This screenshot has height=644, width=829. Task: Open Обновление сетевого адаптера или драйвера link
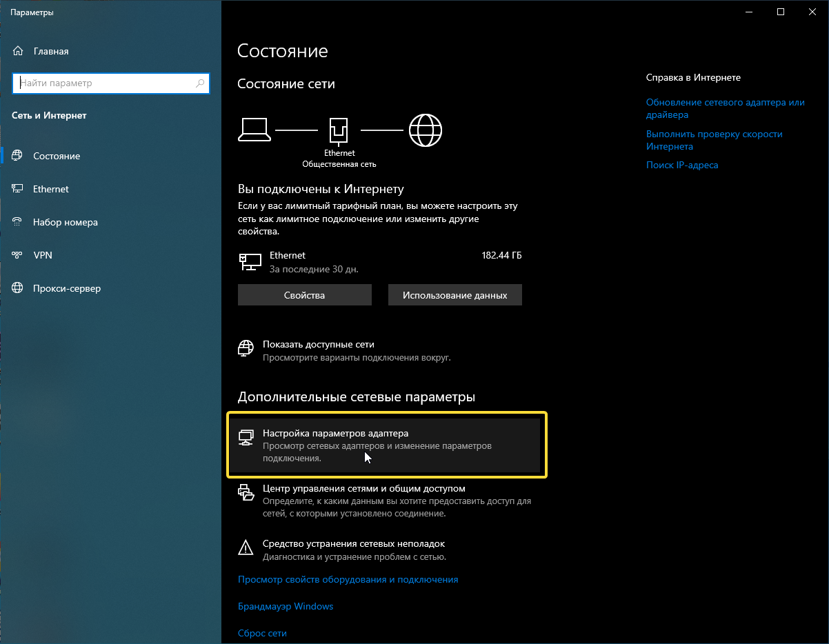pos(726,108)
